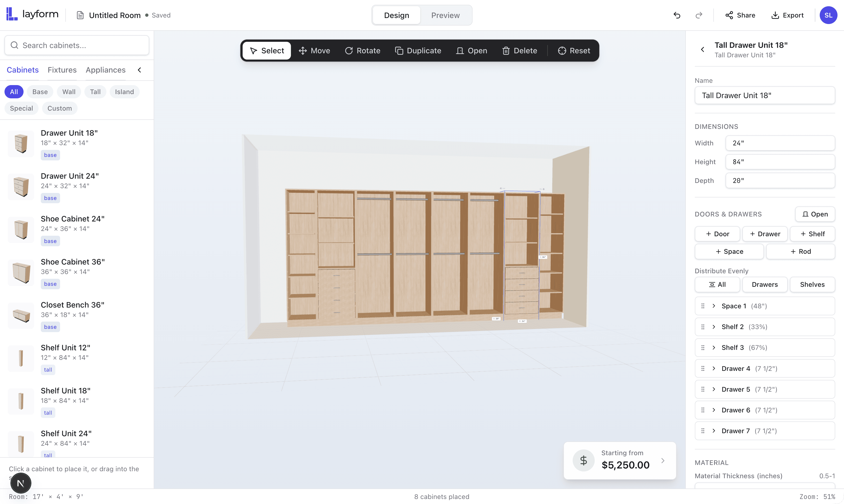This screenshot has width=844, height=504.
Task: Click Open in the canvas toolbar
Action: [x=471, y=51]
